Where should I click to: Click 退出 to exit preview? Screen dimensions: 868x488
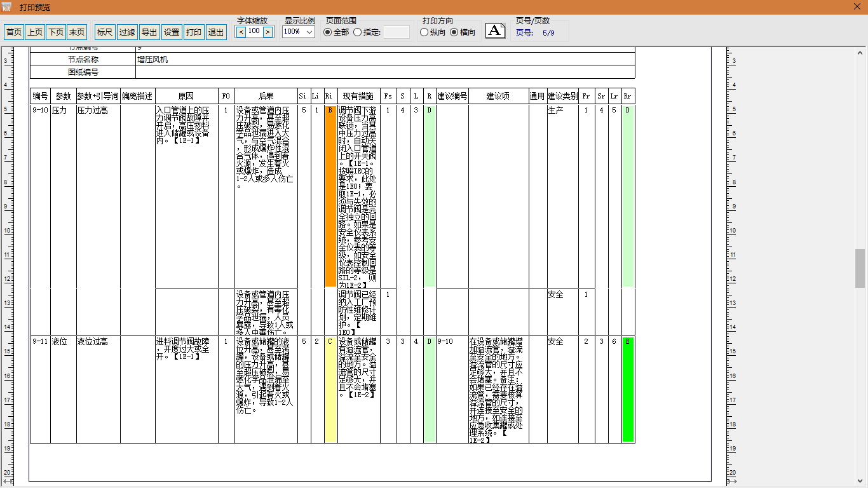click(216, 32)
